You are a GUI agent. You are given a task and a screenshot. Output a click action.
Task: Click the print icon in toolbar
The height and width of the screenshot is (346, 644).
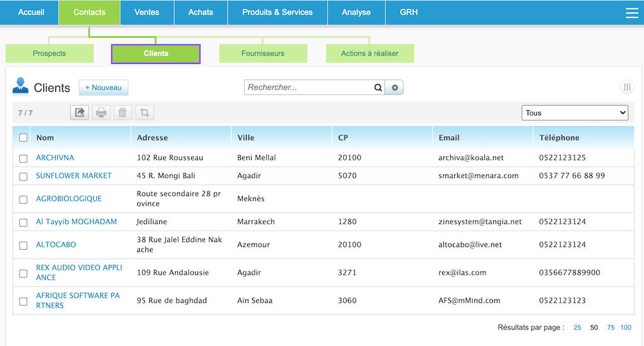click(x=101, y=113)
